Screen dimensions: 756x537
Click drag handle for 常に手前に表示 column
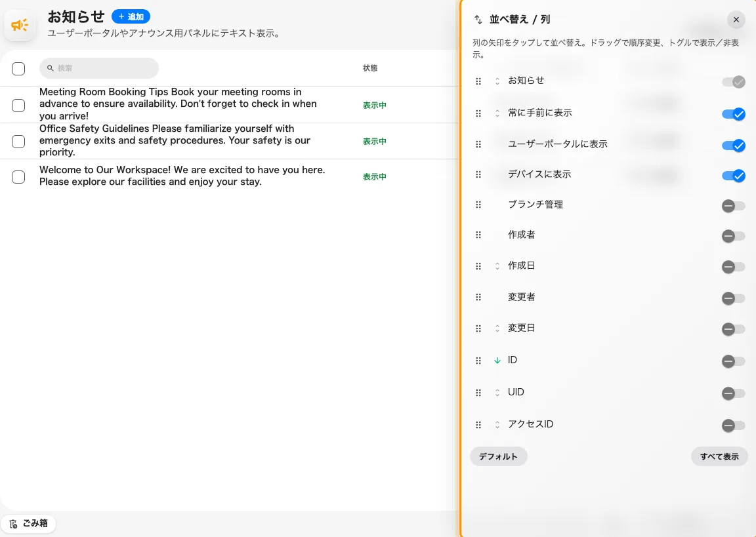pos(478,113)
